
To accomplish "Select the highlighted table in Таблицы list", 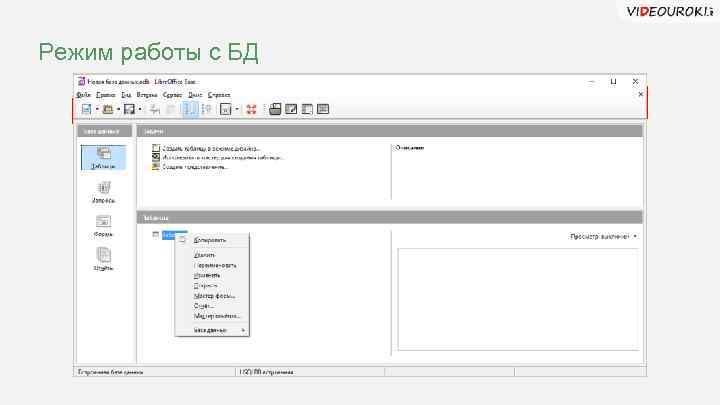I will coord(174,235).
